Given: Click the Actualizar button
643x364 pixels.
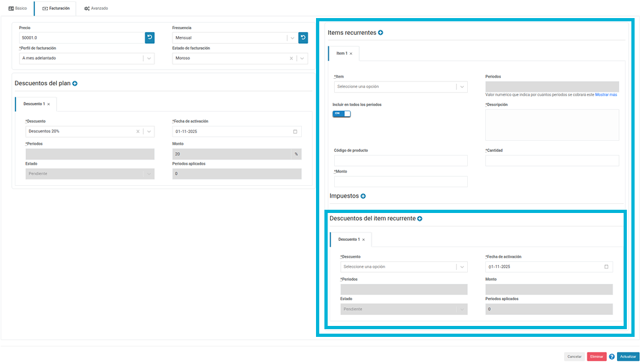Looking at the screenshot, I should point(628,357).
